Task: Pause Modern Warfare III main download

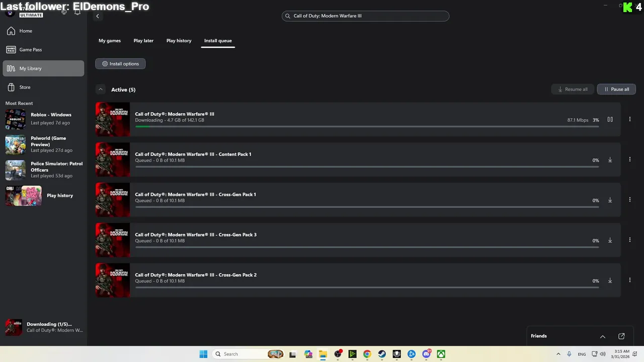Action: pyautogui.click(x=610, y=120)
